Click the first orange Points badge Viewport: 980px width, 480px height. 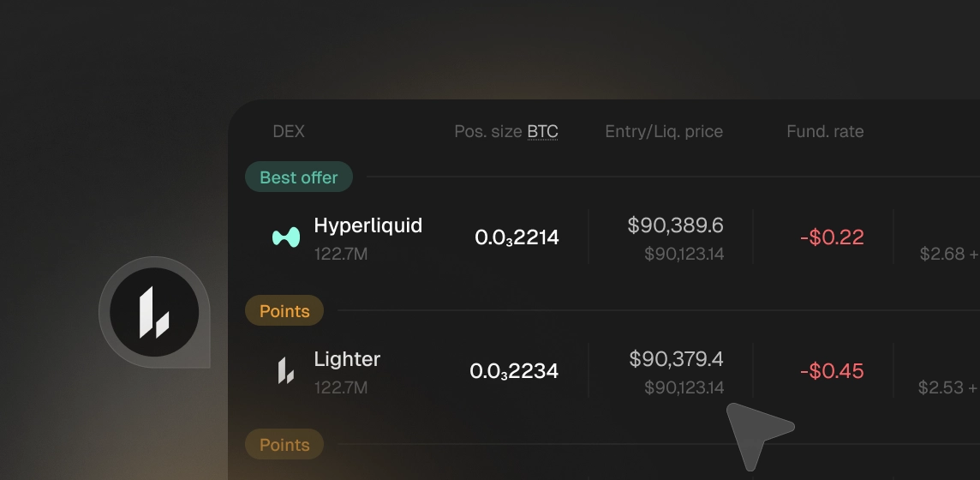pyautogui.click(x=284, y=311)
